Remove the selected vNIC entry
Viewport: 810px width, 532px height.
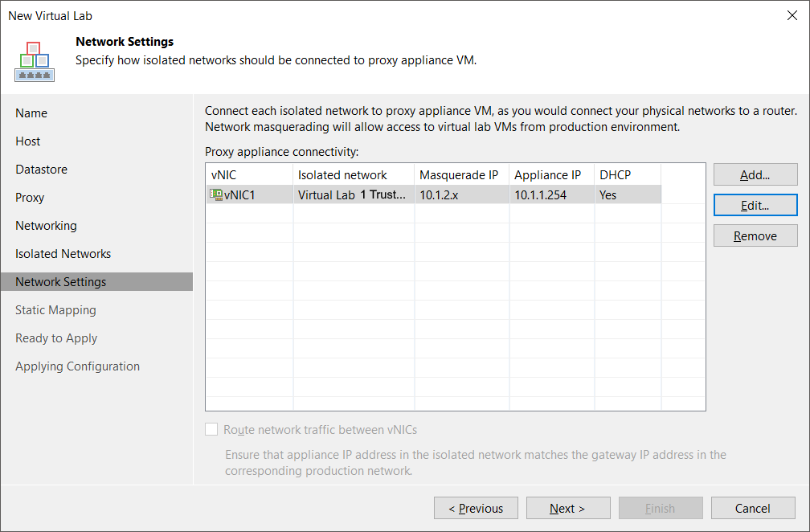tap(755, 235)
